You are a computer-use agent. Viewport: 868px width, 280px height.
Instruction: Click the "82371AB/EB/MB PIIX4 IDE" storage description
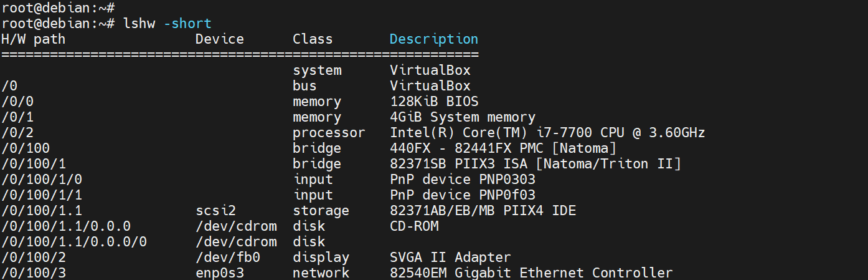pos(483,211)
